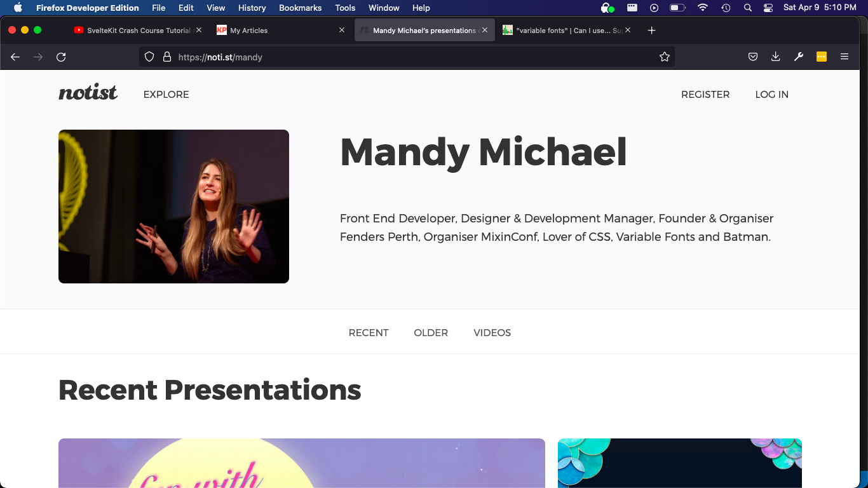Click the yellow extension icon in toolbar
Screen dimensions: 868x488
(822, 57)
